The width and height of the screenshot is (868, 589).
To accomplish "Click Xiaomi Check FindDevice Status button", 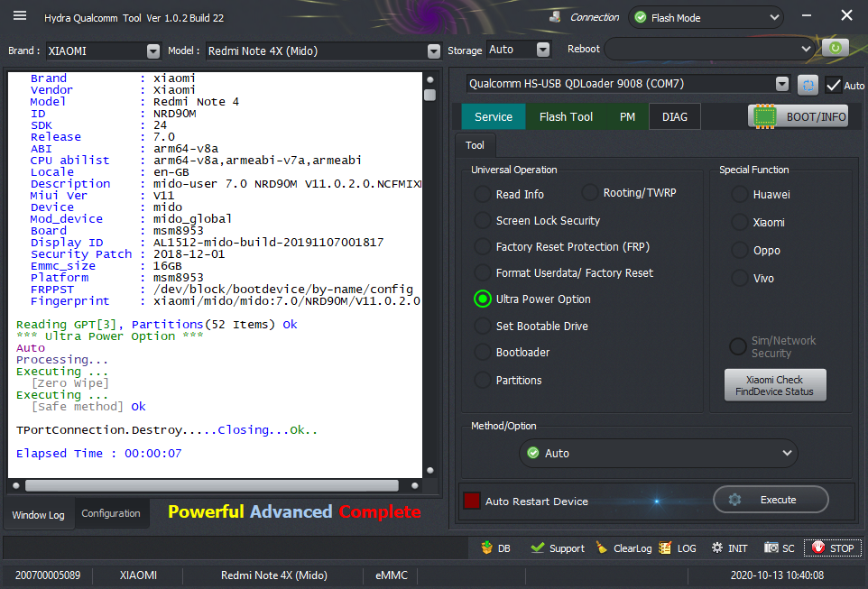I will pyautogui.click(x=774, y=385).
